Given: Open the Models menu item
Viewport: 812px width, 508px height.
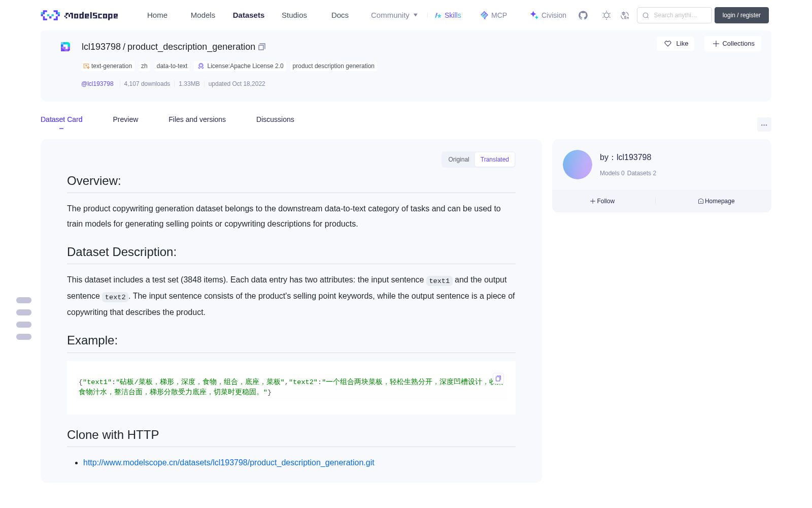Looking at the screenshot, I should coord(203,15).
